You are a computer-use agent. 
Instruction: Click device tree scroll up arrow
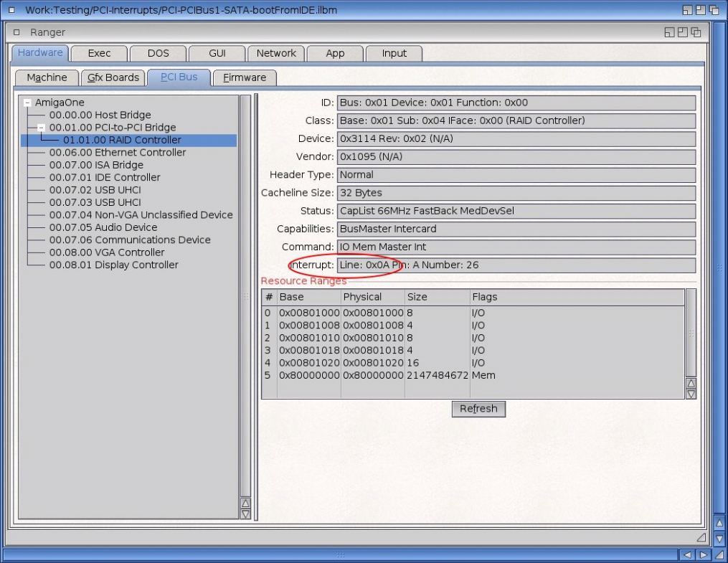[245, 503]
